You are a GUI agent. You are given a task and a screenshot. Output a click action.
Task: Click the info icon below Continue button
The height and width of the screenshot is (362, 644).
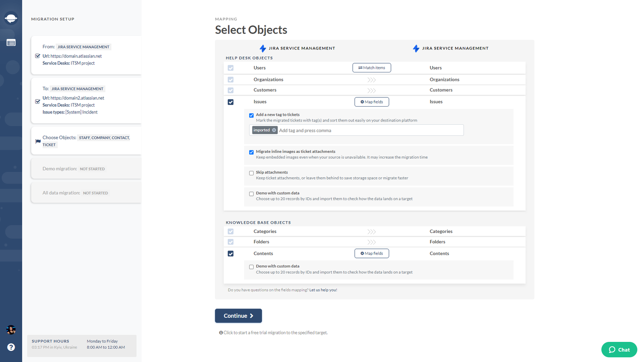pos(221,333)
